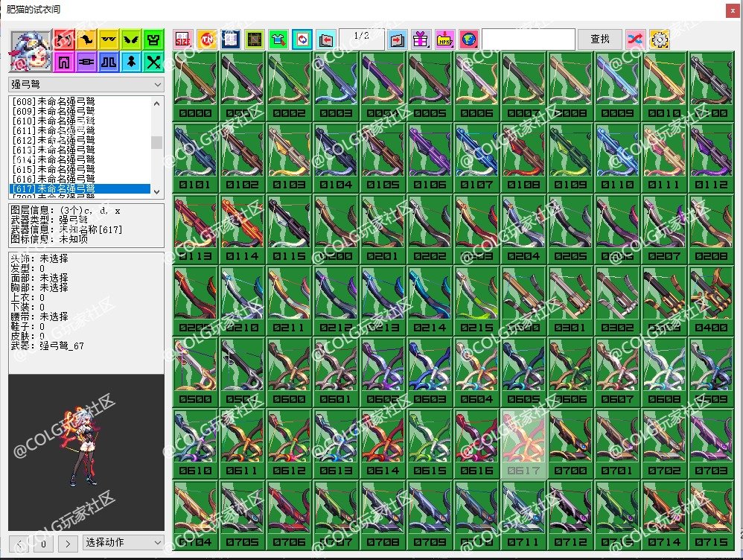Select crossbow thumbnail 0500
This screenshot has width=743, height=560.
(x=195, y=372)
